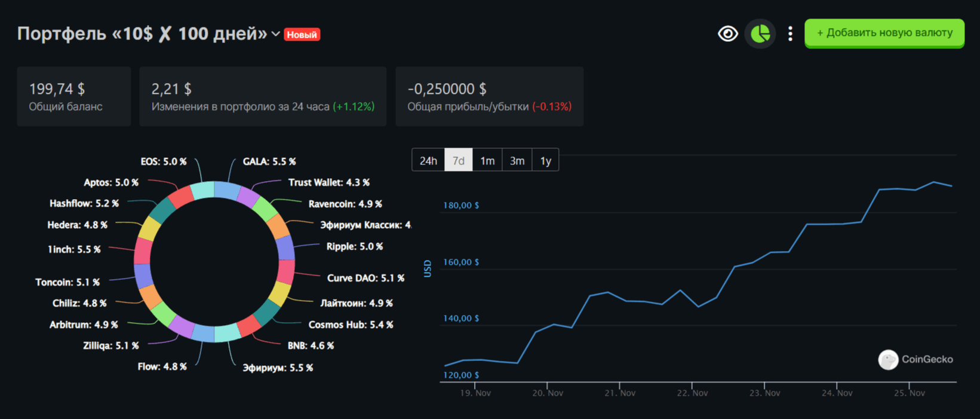Click the 24-hour portfolio change card

263,96
